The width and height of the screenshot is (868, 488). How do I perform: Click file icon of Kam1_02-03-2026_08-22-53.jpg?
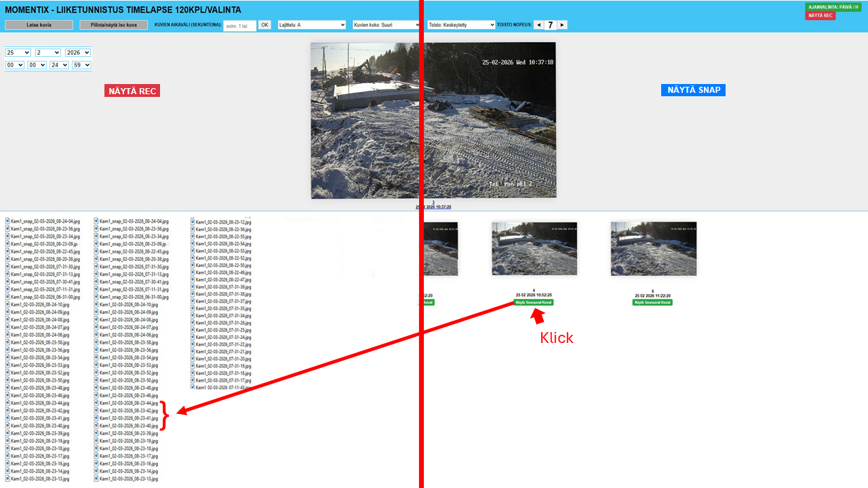click(193, 251)
